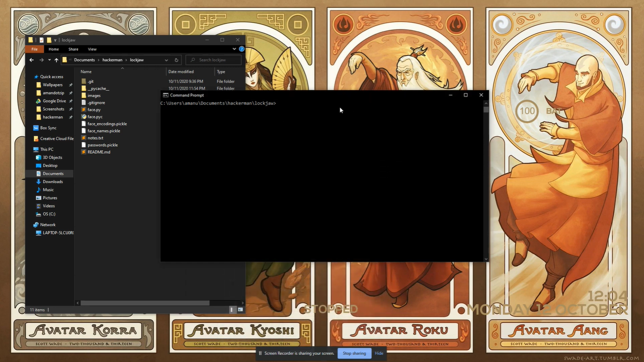Go up one folder level
644x362 pixels.
56,60
